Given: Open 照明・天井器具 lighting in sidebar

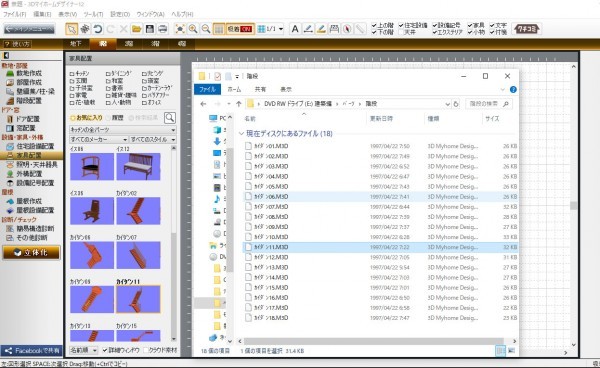Looking at the screenshot, I should [x=32, y=164].
